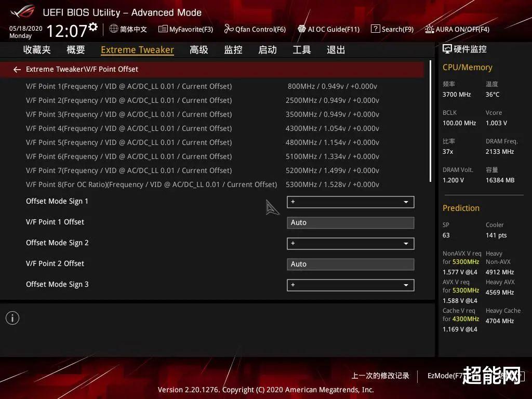Open the Search(F9) magnifier icon
532x399 pixels.
click(x=374, y=30)
